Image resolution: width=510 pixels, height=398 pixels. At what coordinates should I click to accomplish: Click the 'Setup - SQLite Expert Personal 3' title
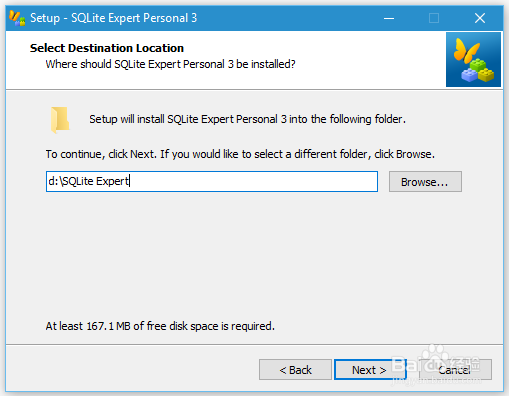point(114,18)
